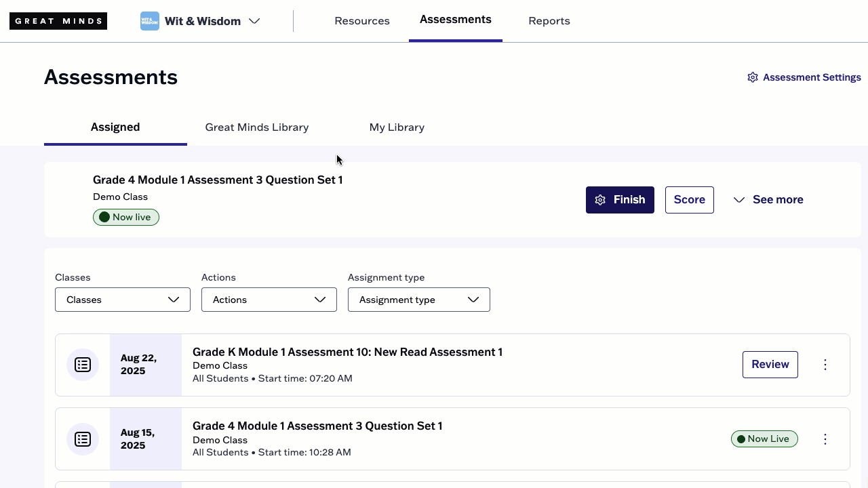Navigate to Resources
This screenshot has height=488, width=868.
362,20
